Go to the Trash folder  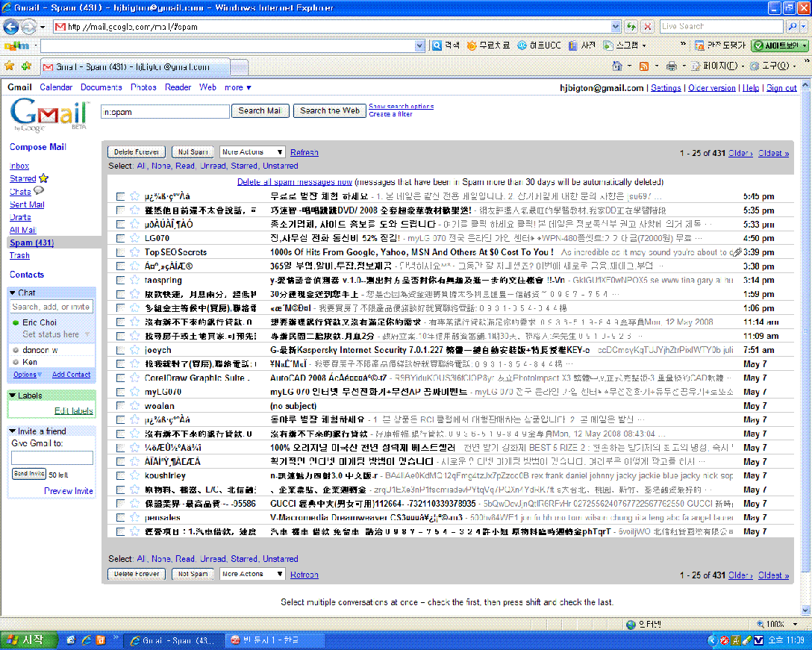click(x=19, y=255)
